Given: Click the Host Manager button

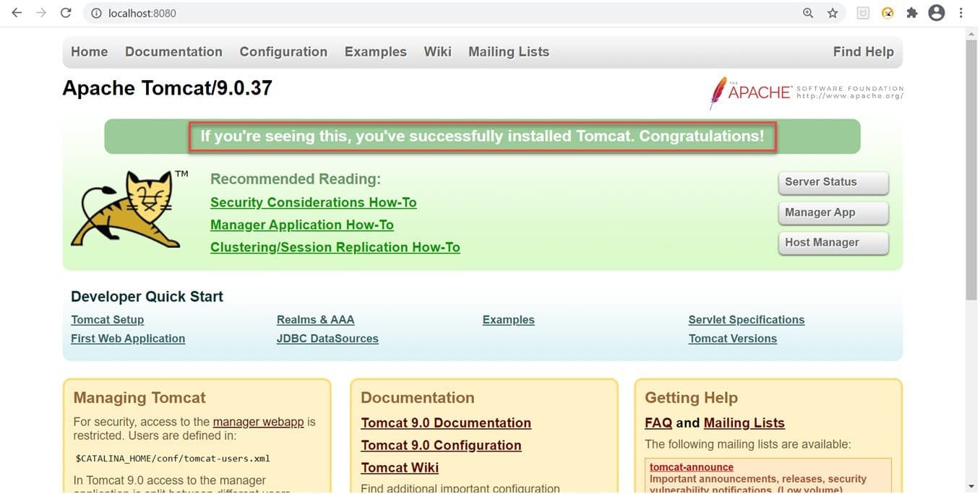Looking at the screenshot, I should 833,243.
